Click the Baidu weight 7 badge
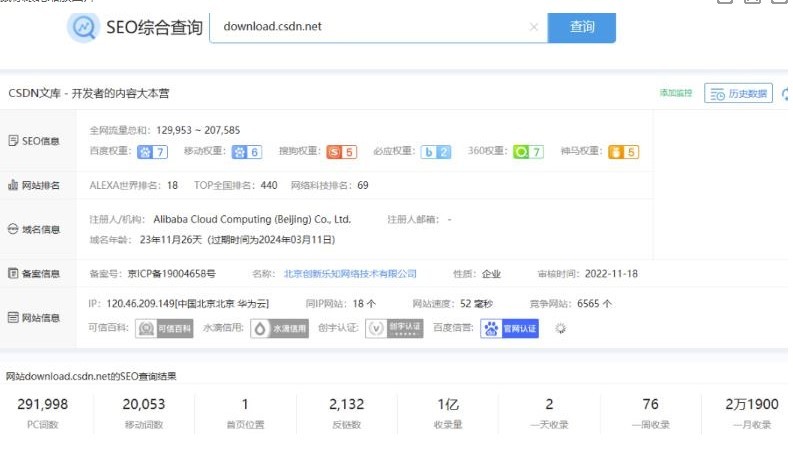The image size is (793, 450). 152,152
